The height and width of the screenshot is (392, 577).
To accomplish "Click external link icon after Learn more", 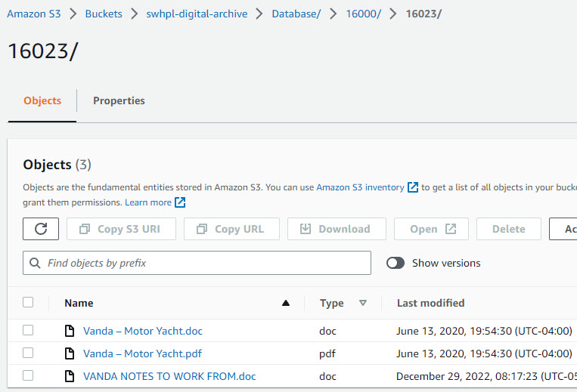I will pos(180,202).
